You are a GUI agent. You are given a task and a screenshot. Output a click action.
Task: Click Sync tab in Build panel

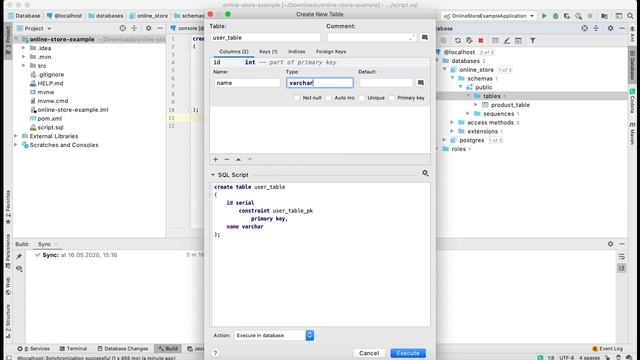44,244
